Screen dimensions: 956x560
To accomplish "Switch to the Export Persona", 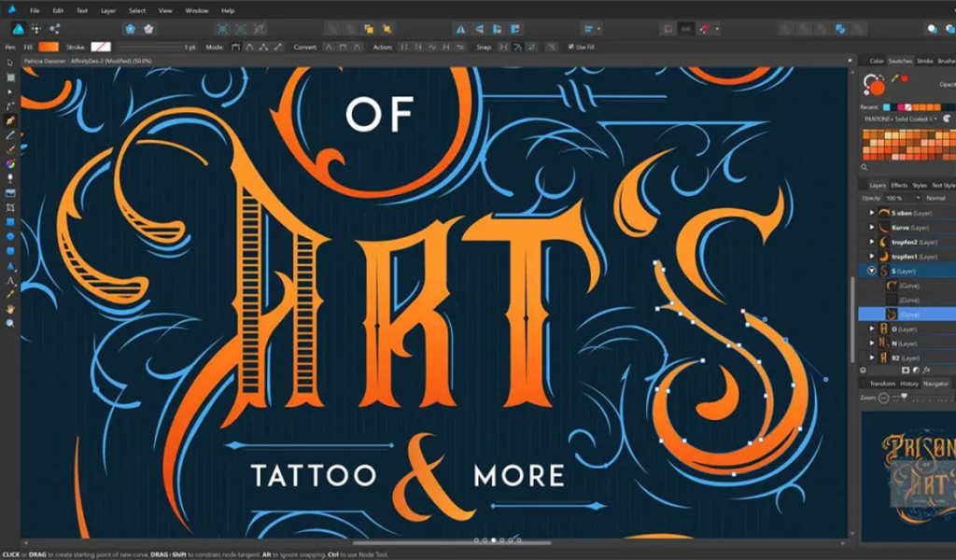I will click(54, 29).
